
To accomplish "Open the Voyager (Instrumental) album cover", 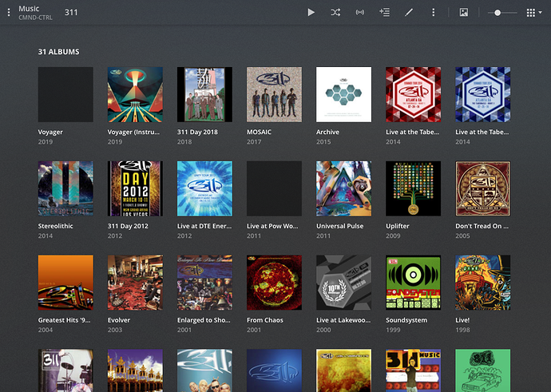I will tap(135, 94).
